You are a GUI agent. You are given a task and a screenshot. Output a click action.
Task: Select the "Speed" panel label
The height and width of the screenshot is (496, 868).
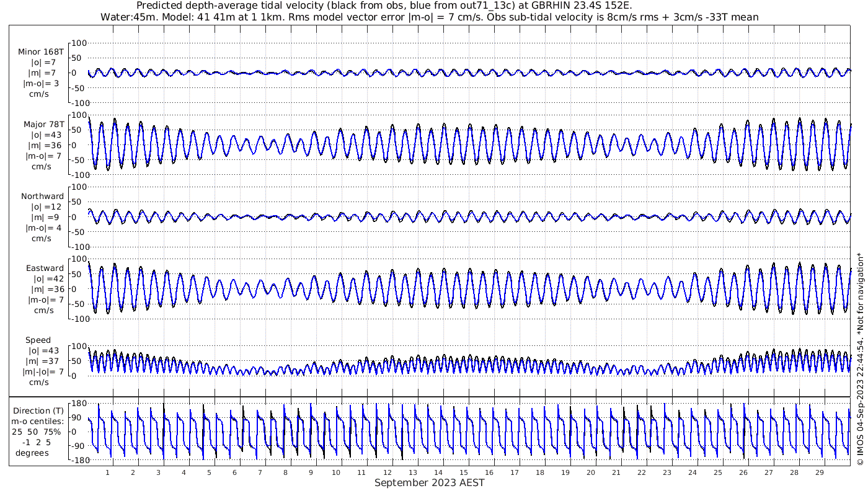tap(38, 340)
